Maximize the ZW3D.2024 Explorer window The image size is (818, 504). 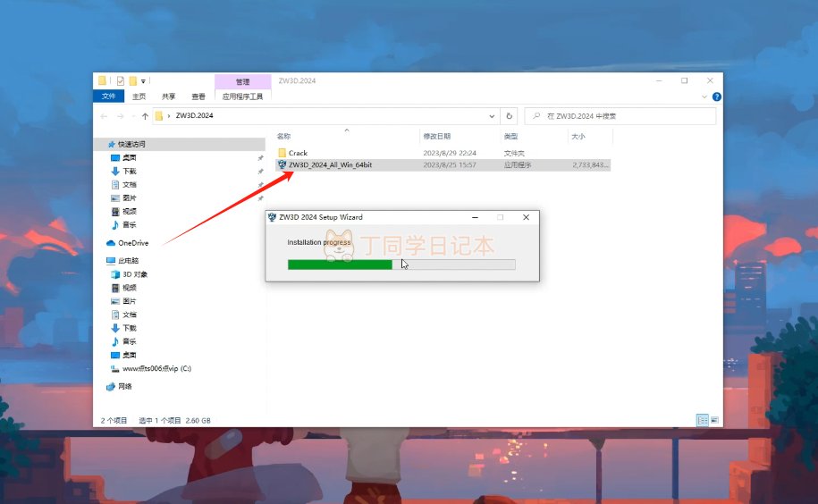(x=684, y=80)
